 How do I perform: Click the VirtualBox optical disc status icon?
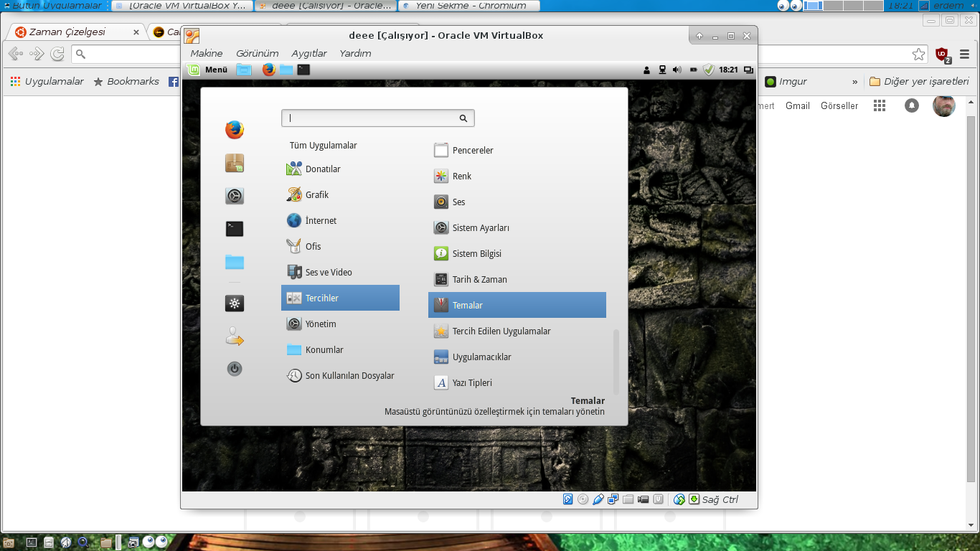[583, 499]
